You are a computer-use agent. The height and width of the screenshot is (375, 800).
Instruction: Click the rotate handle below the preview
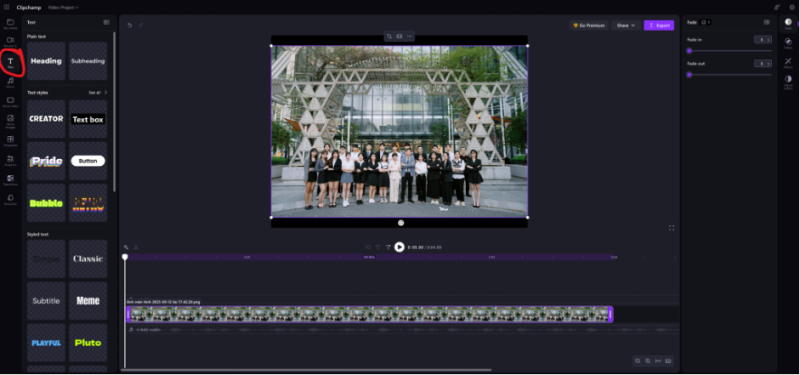click(x=401, y=222)
